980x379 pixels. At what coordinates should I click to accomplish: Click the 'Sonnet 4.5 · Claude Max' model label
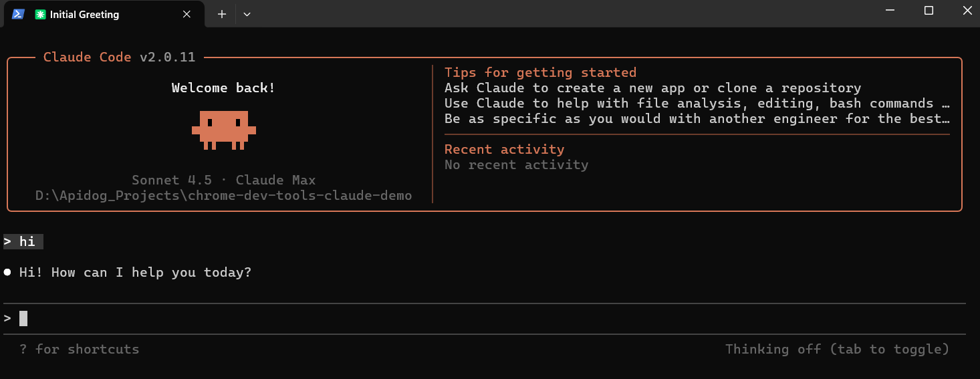click(x=223, y=180)
